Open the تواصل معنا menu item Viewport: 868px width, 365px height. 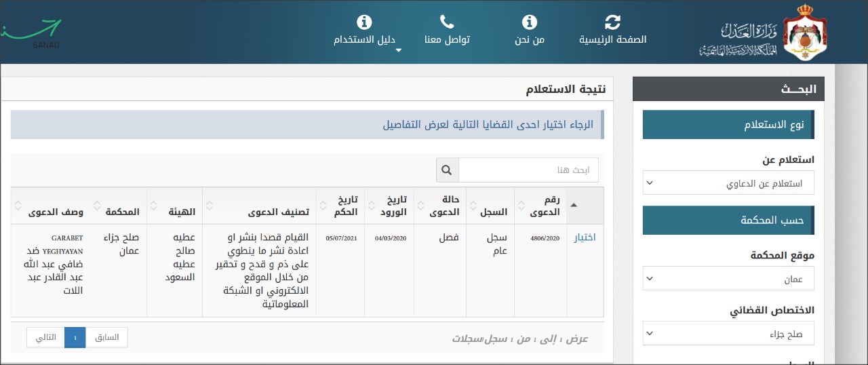447,39
